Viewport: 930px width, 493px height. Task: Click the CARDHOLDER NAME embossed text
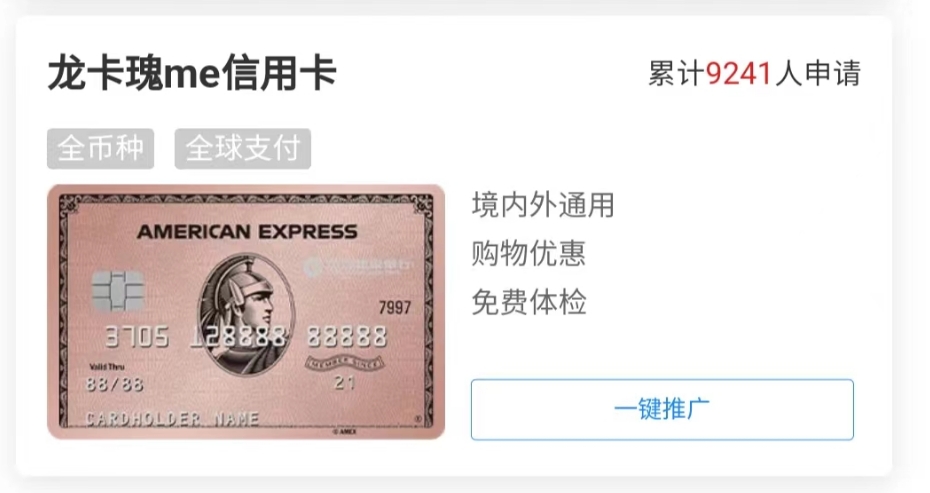pyautogui.click(x=172, y=419)
